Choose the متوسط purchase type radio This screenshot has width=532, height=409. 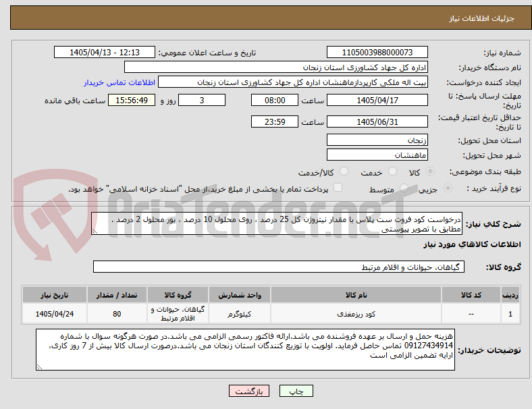tap(404, 188)
